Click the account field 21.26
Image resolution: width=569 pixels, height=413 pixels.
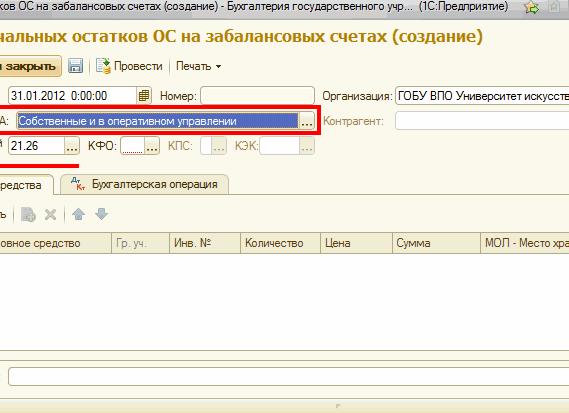click(x=36, y=146)
